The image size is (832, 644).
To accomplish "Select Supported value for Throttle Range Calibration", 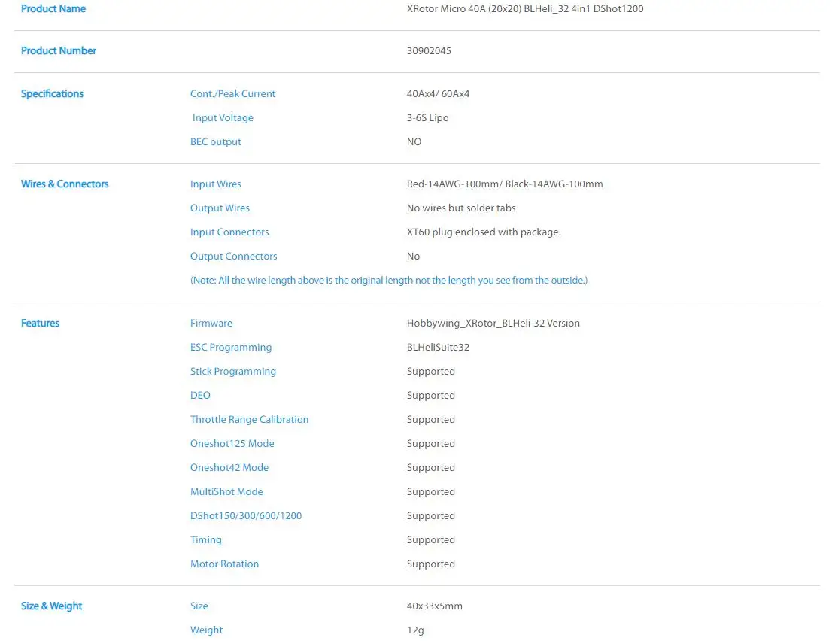I will point(430,420).
